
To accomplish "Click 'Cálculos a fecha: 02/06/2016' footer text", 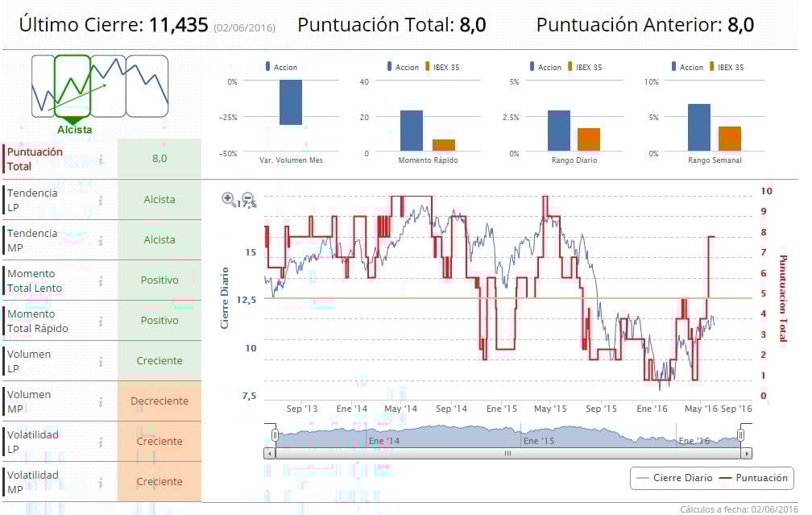I will (739, 510).
